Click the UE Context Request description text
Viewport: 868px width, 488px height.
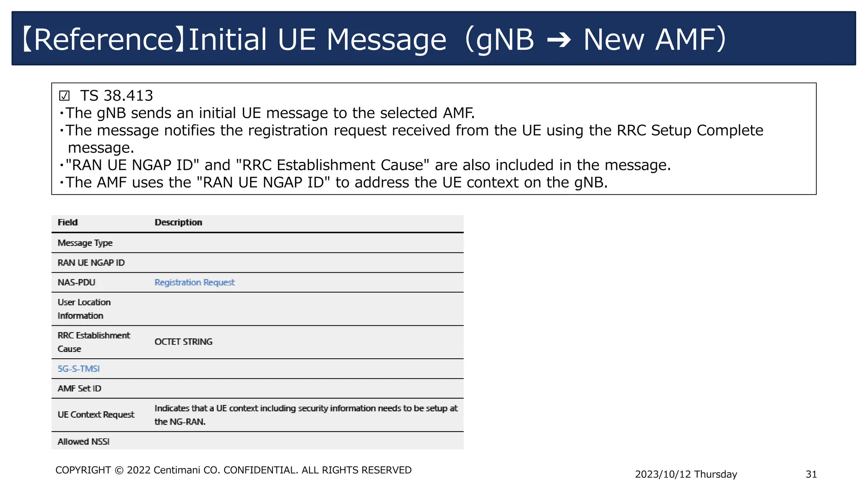click(x=306, y=415)
